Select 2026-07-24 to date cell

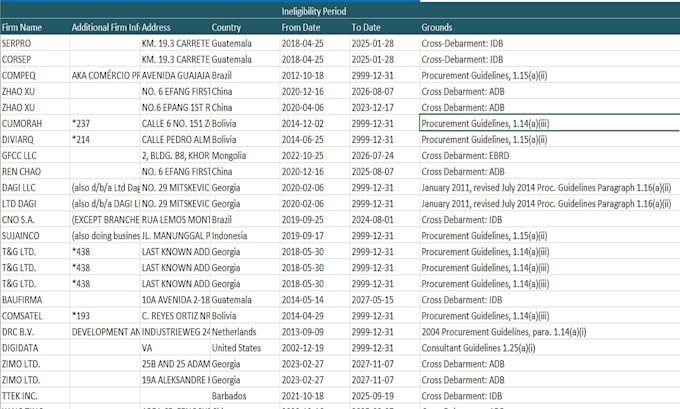[385, 156]
